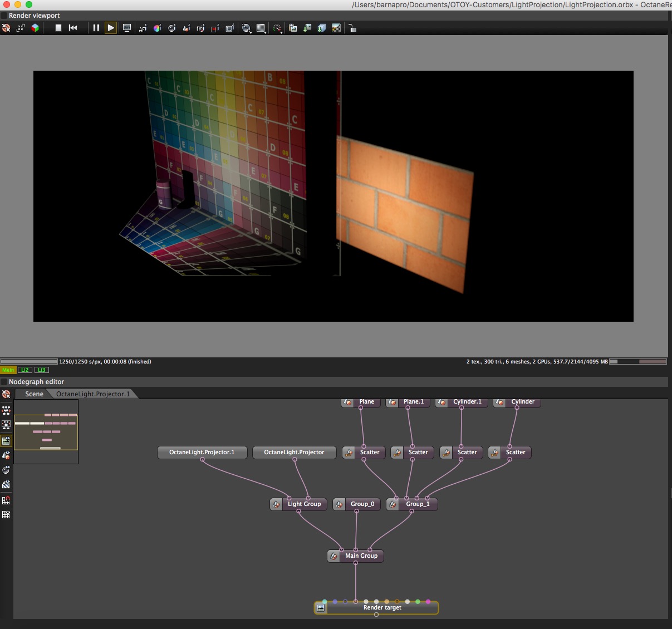
Task: Select the object picker tool icon
Action: pyautogui.click(x=187, y=28)
